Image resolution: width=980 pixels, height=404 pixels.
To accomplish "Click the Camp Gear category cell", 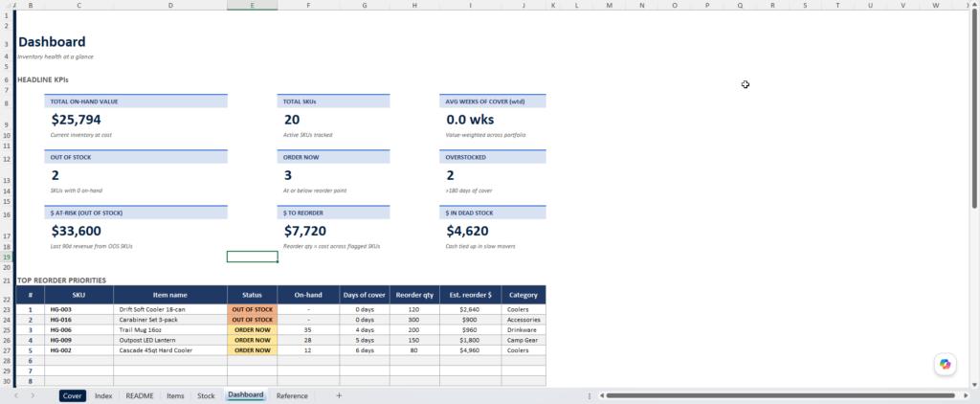I will (x=523, y=340).
